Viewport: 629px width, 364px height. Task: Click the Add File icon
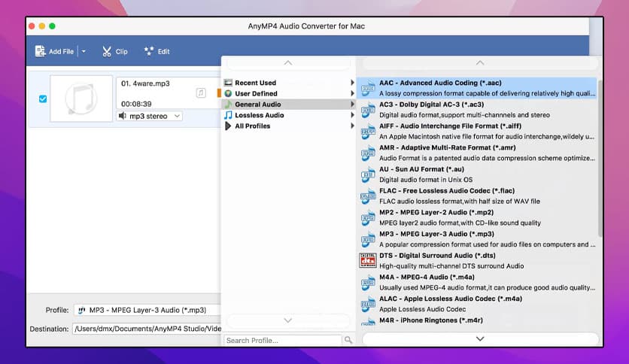[x=40, y=51]
